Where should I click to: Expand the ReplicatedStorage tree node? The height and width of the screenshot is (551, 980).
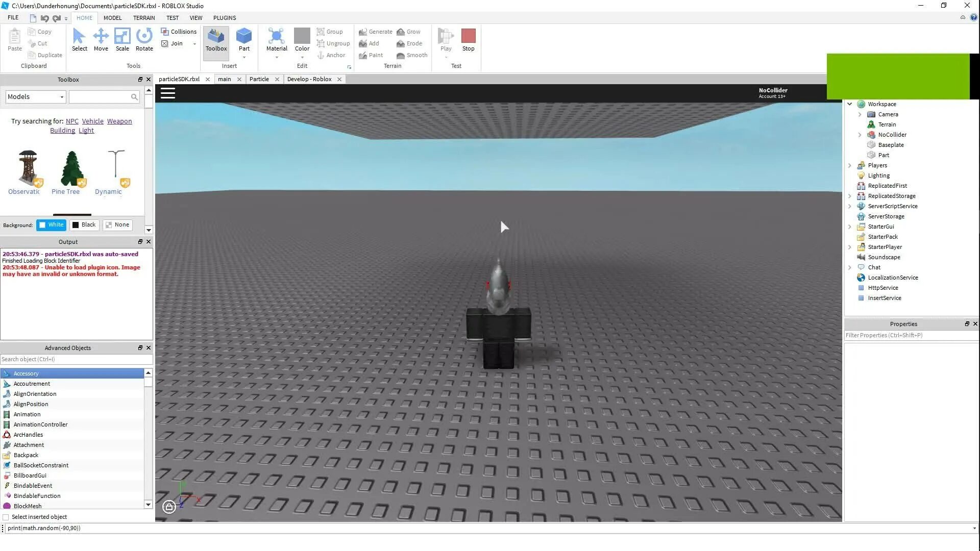(x=850, y=196)
